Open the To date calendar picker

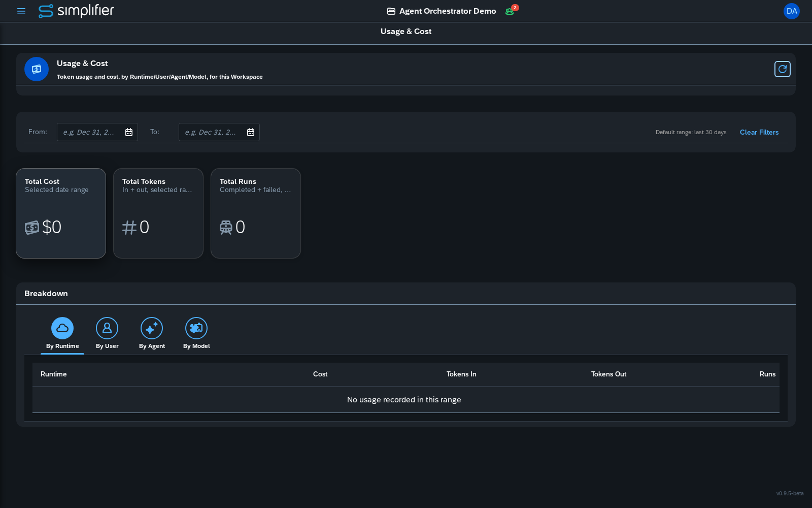pos(251,132)
